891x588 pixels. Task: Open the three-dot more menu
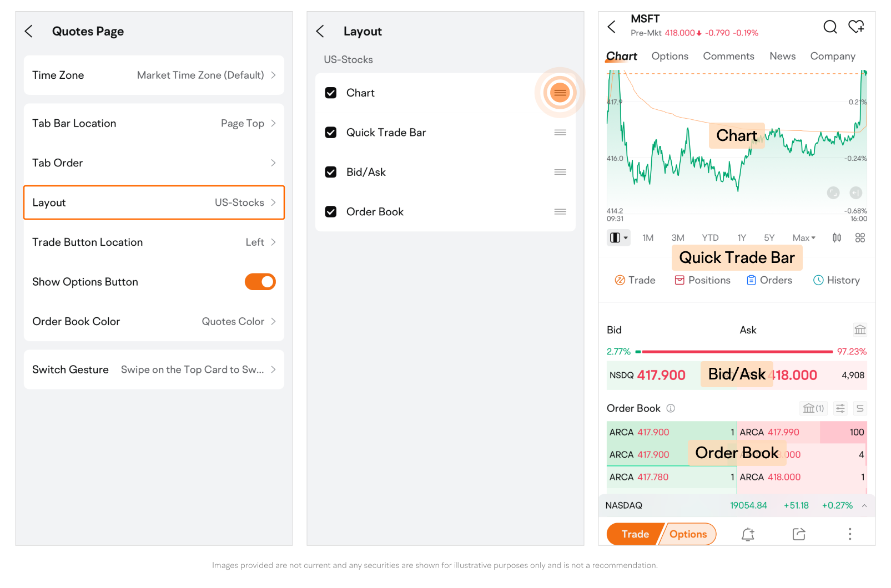tap(849, 534)
